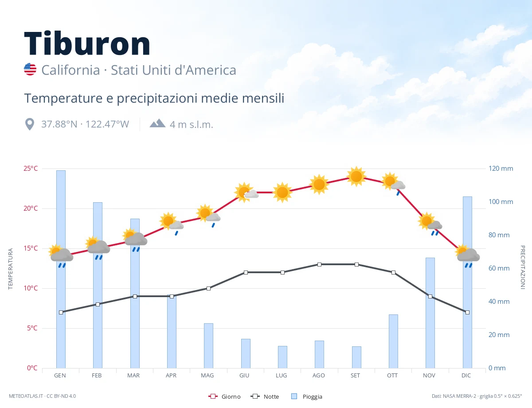Image resolution: width=532 pixels, height=408 pixels.
Task: Click the LUG month label
Action: (x=281, y=375)
